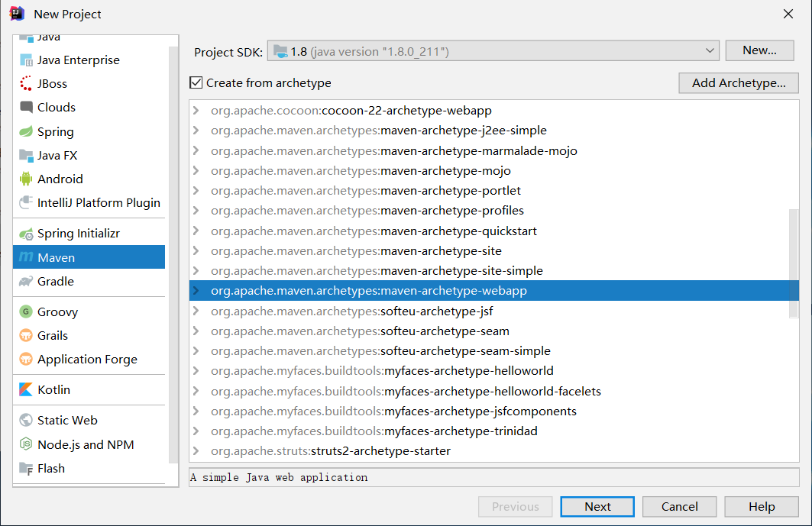812x526 pixels.
Task: Select Android project type
Action: pyautogui.click(x=89, y=179)
